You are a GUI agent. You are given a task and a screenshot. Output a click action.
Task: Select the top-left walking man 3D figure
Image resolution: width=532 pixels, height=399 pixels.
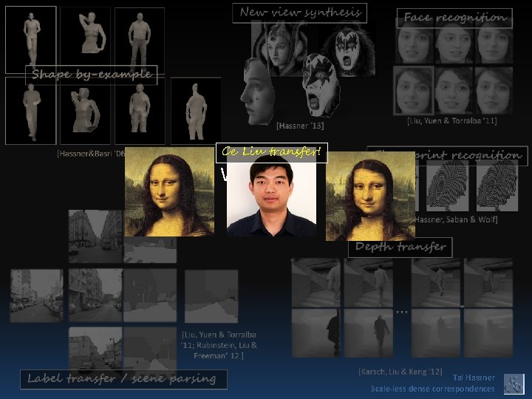[x=31, y=40]
